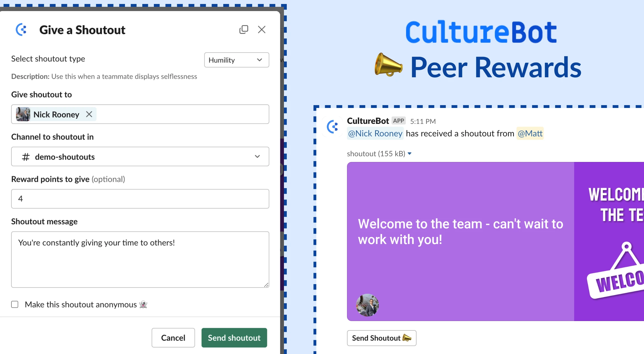Select the Humility shoutout type menu
644x354 pixels.
tap(235, 60)
